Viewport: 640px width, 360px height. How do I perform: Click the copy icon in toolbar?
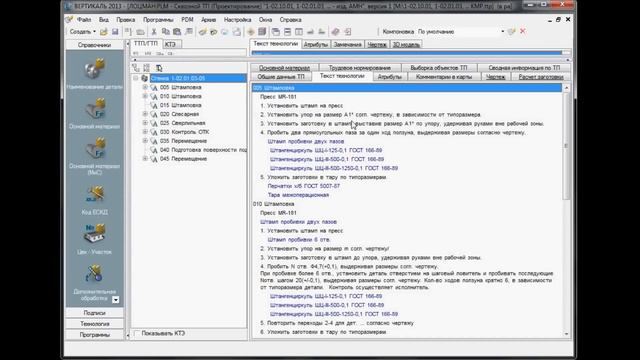(x=165, y=31)
